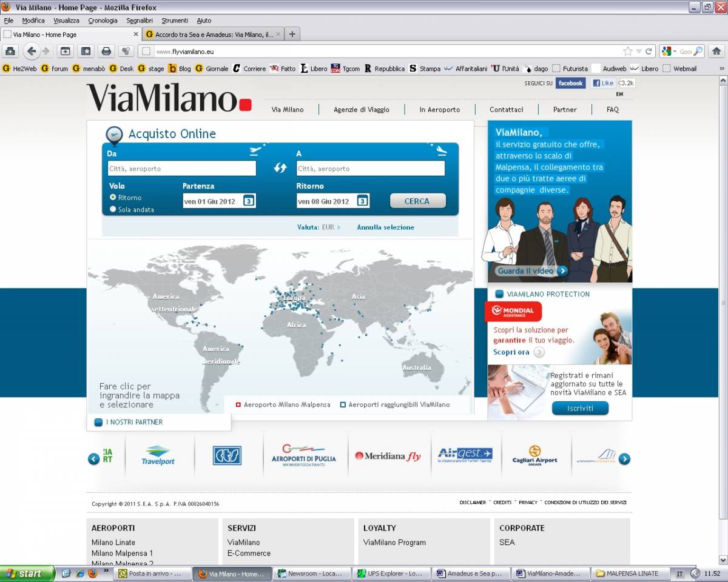728x582 pixels.
Task: Bookmark this page with the star in address bar
Action: coord(628,52)
